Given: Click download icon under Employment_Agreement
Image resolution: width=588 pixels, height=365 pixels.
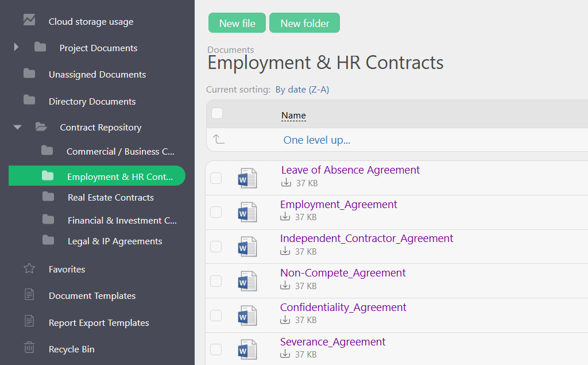Looking at the screenshot, I should point(286,217).
